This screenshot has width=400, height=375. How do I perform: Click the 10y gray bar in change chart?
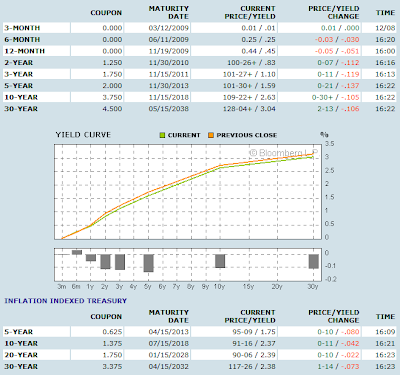[220, 261]
